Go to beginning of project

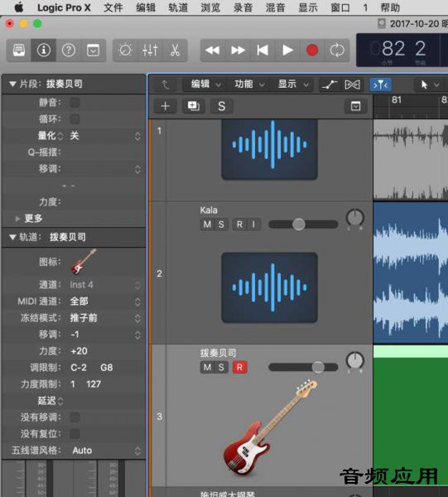point(263,50)
